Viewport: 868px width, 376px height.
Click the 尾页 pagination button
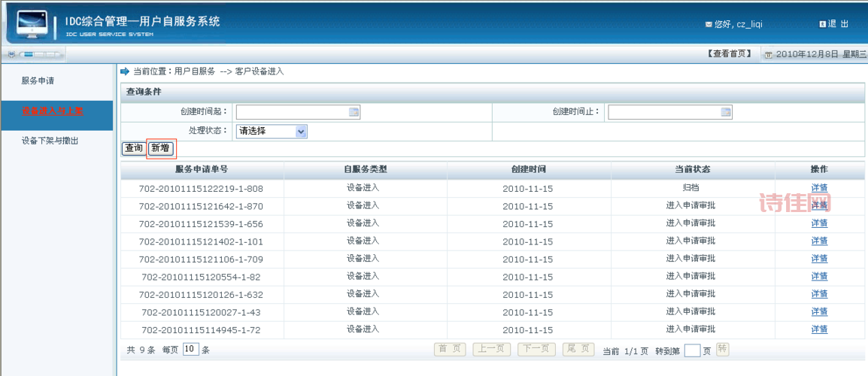(578, 350)
